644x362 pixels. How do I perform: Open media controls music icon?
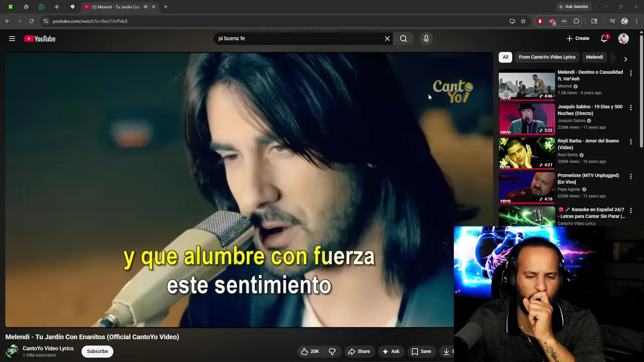point(612,21)
